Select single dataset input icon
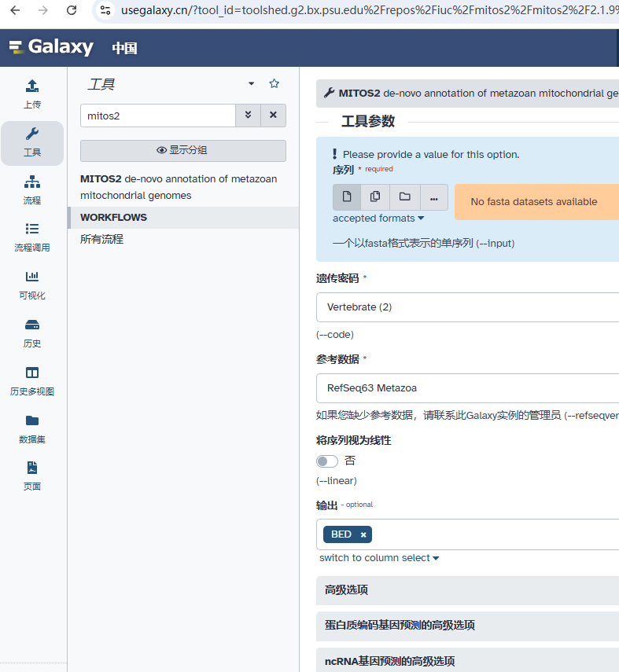619x672 pixels. point(347,196)
